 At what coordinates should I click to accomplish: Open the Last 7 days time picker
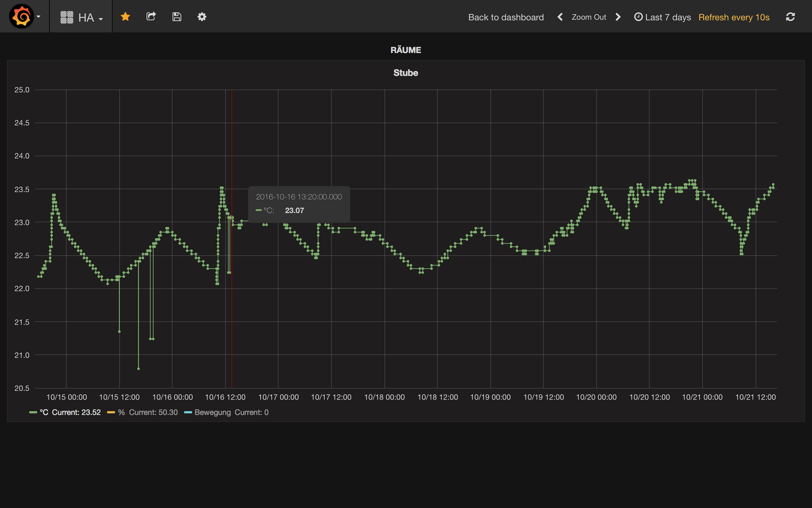(x=662, y=17)
